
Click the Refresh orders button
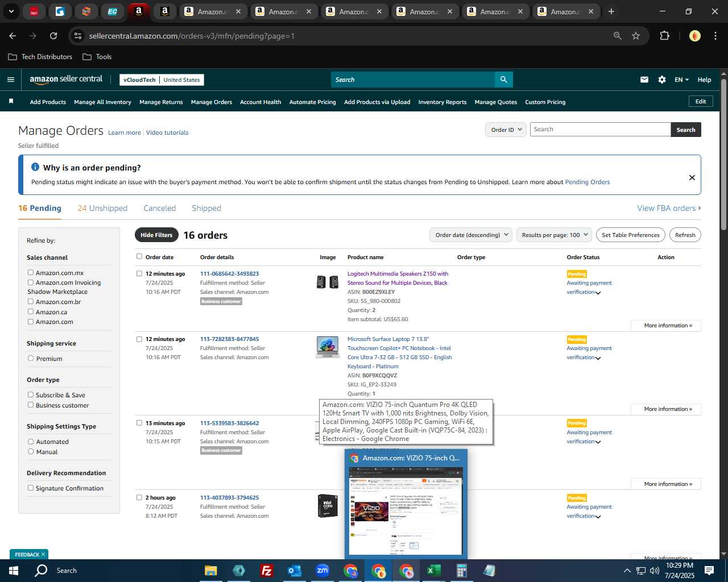click(685, 235)
